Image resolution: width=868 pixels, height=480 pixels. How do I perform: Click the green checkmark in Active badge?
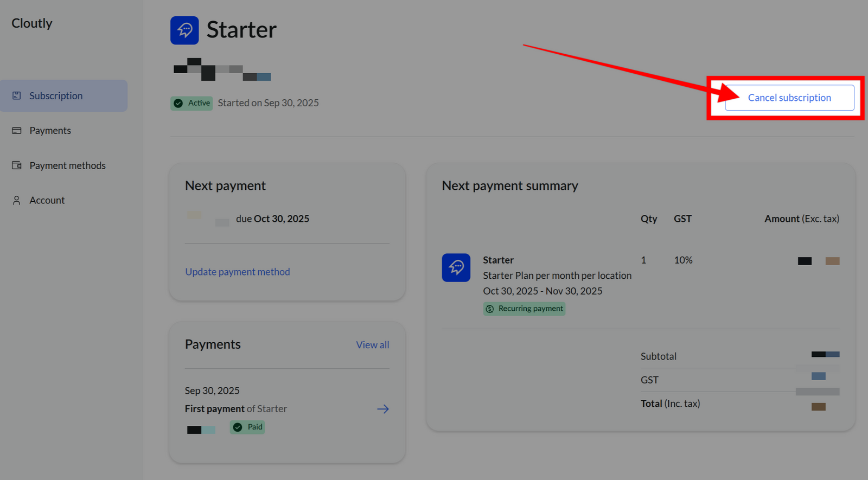click(178, 103)
